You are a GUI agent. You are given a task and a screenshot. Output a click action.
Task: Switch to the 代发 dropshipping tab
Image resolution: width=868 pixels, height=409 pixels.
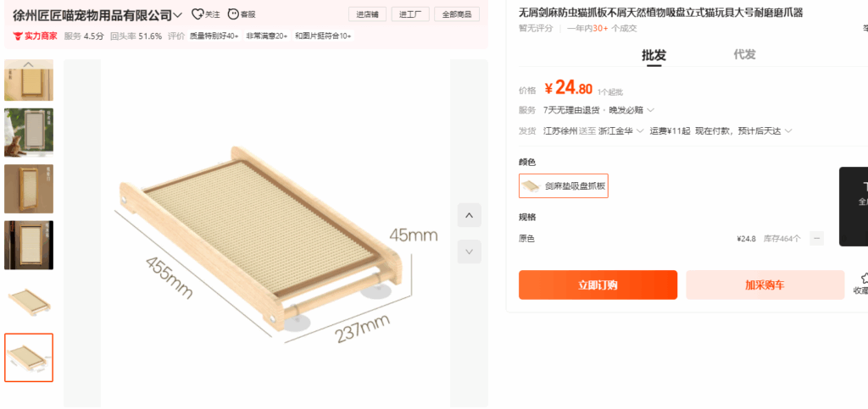click(744, 54)
